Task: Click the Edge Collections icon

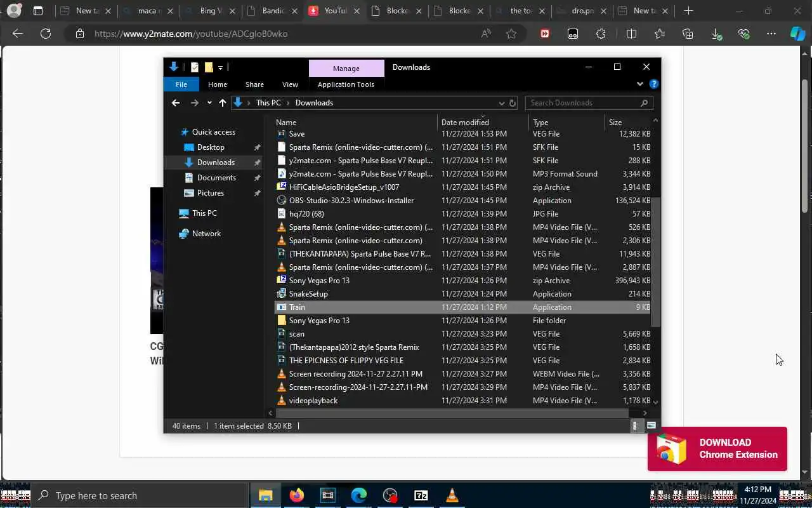Action: tap(688, 34)
